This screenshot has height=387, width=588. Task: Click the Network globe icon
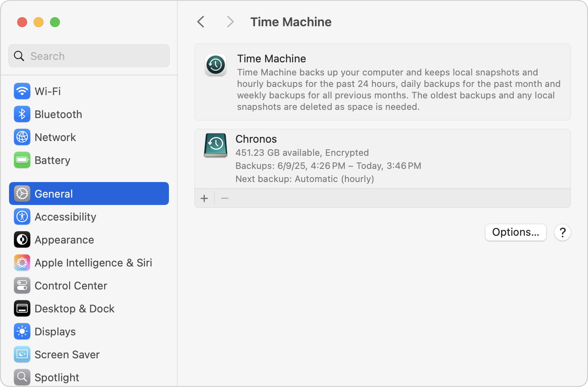click(22, 137)
